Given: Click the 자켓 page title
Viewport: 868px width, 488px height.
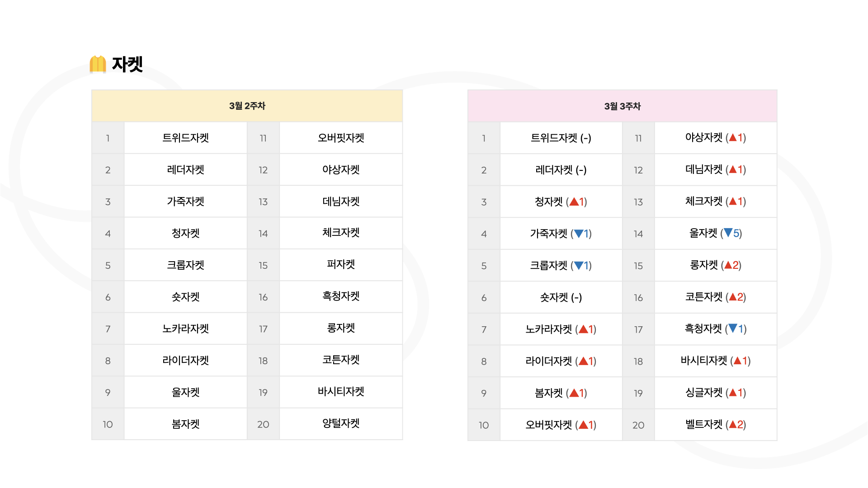Looking at the screenshot, I should [x=127, y=64].
